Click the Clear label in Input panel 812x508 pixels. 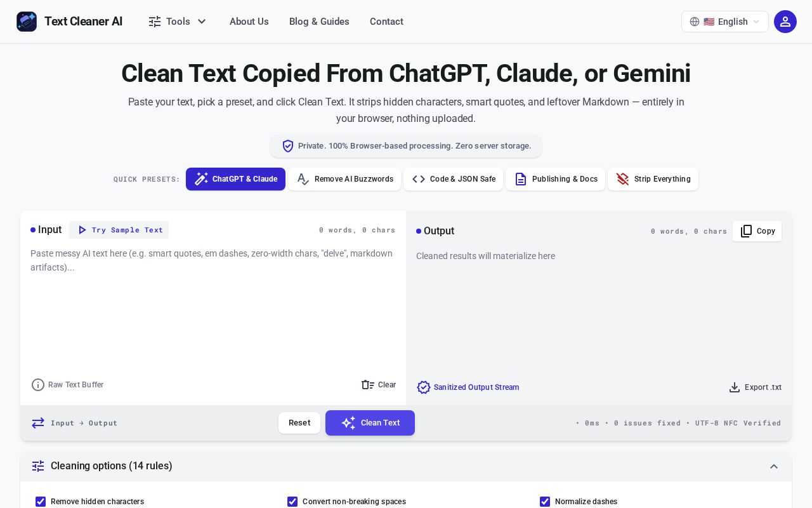click(387, 385)
